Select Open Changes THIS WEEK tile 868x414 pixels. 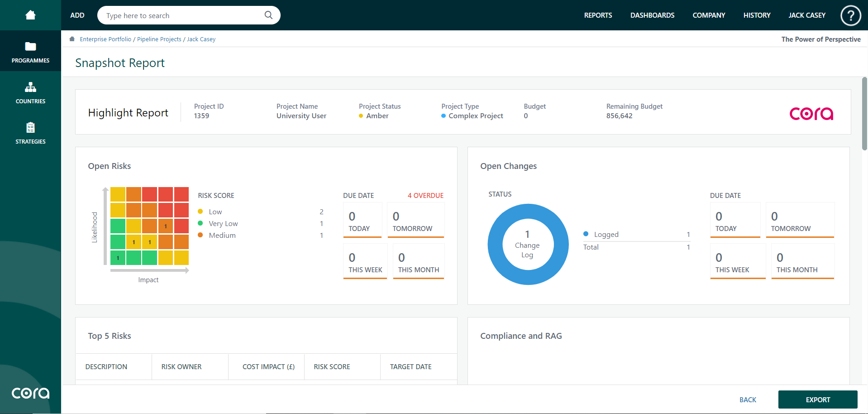pos(738,261)
